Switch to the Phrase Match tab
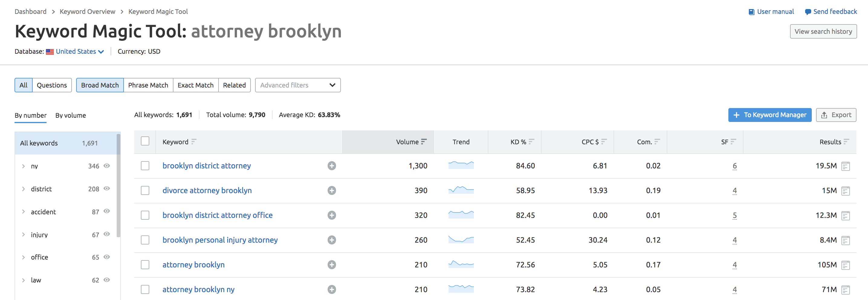This screenshot has height=300, width=868. click(148, 85)
